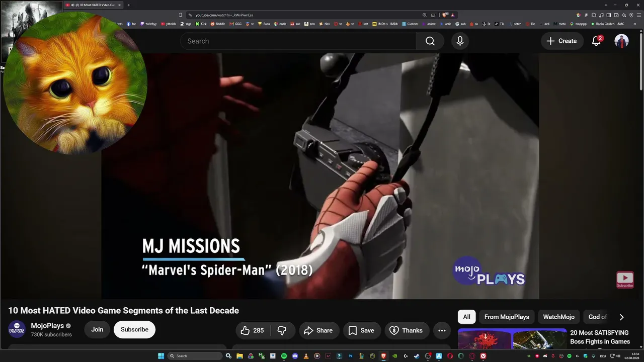Image resolution: width=644 pixels, height=362 pixels.
Task: Open VLC media player from the taskbar
Action: click(x=306, y=356)
